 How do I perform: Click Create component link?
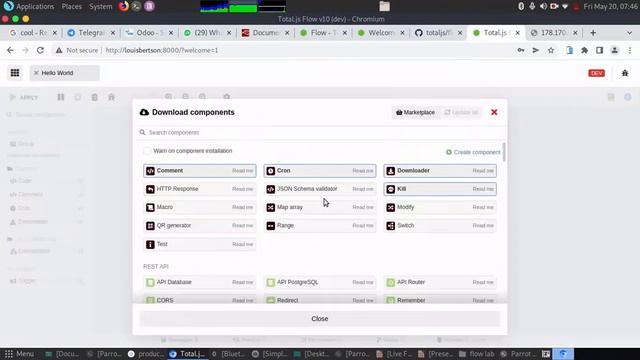(473, 152)
